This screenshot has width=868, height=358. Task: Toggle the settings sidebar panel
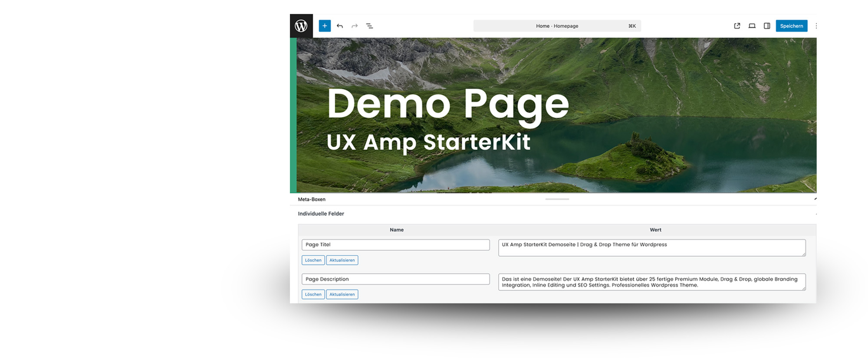click(767, 26)
